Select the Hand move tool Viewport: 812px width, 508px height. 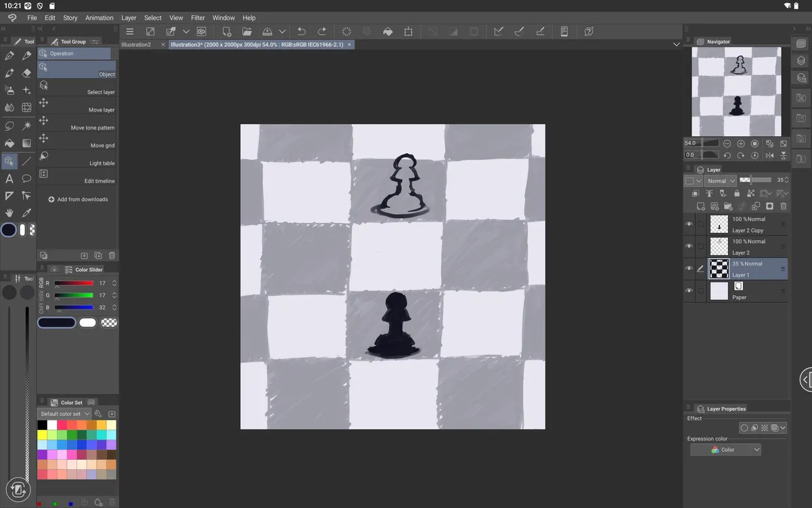tap(9, 213)
